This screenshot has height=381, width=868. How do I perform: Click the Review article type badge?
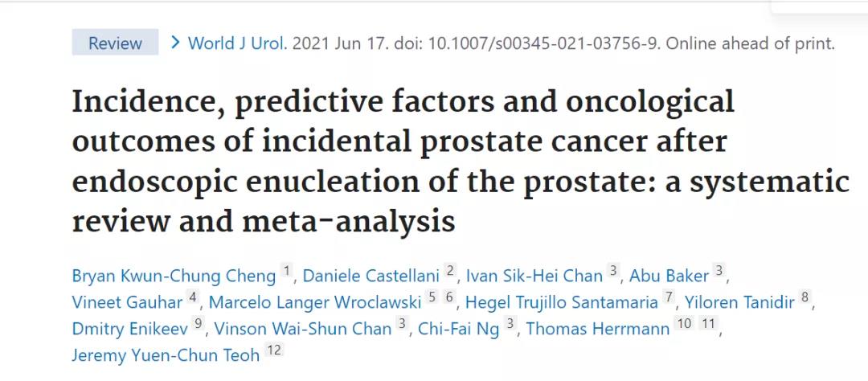pyautogui.click(x=115, y=43)
